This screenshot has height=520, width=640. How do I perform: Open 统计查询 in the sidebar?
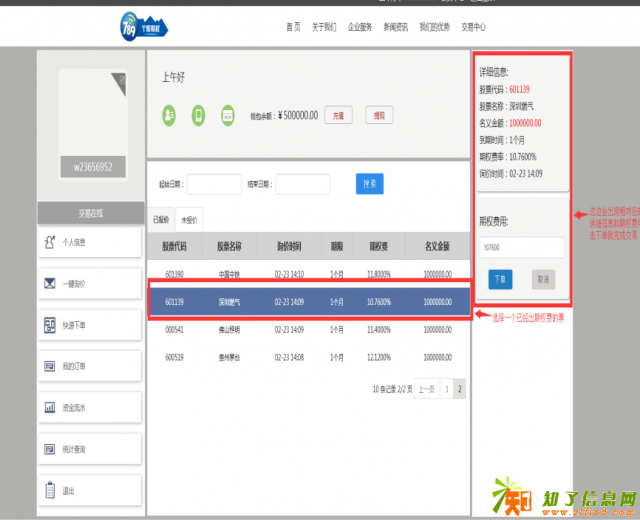coord(90,450)
